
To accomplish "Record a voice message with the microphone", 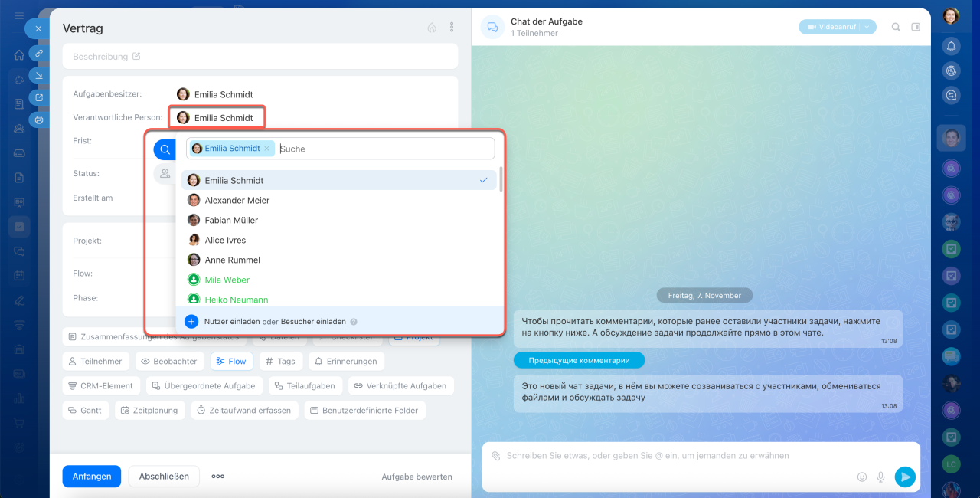I will click(881, 477).
